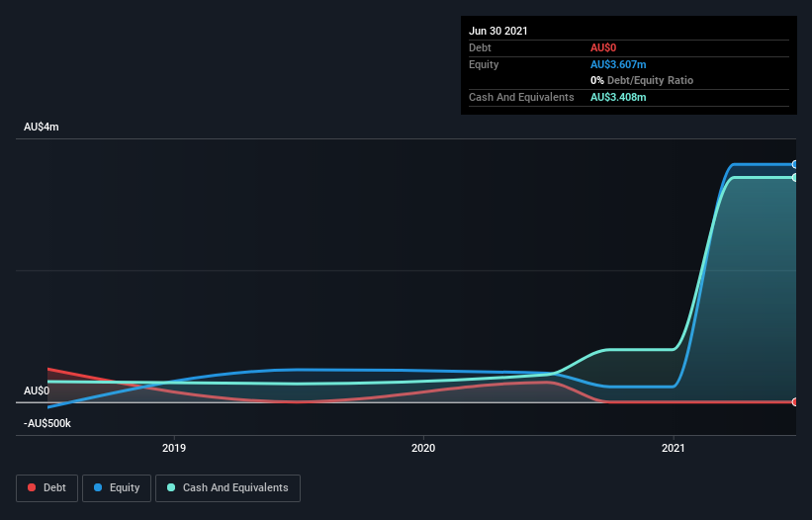
Task: Click the Jun 30 2021 tooltip date
Action: (x=498, y=31)
